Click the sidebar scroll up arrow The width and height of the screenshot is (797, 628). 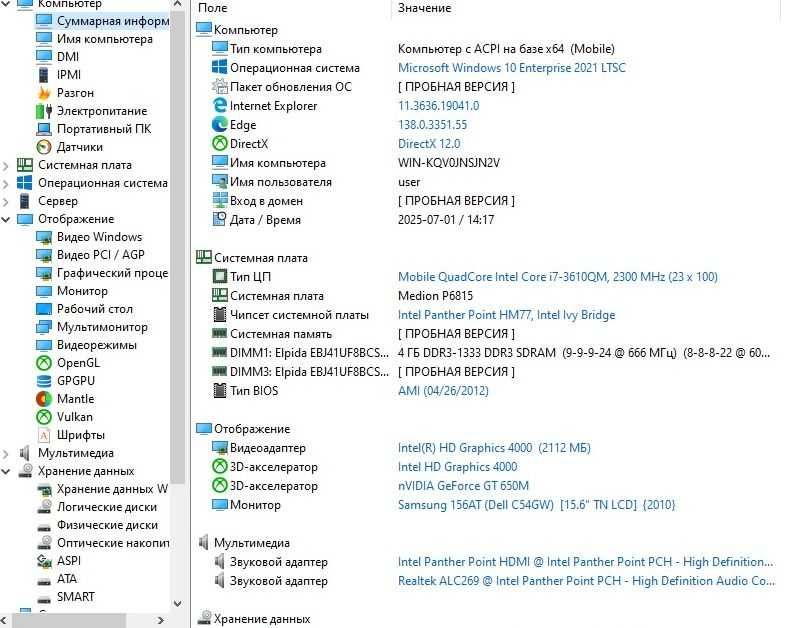tap(177, 4)
